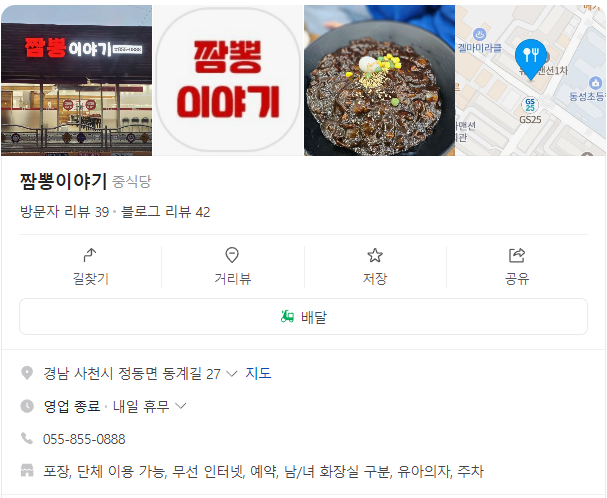
Task: Click the store amenities icon beside 포장
Action: 27,471
